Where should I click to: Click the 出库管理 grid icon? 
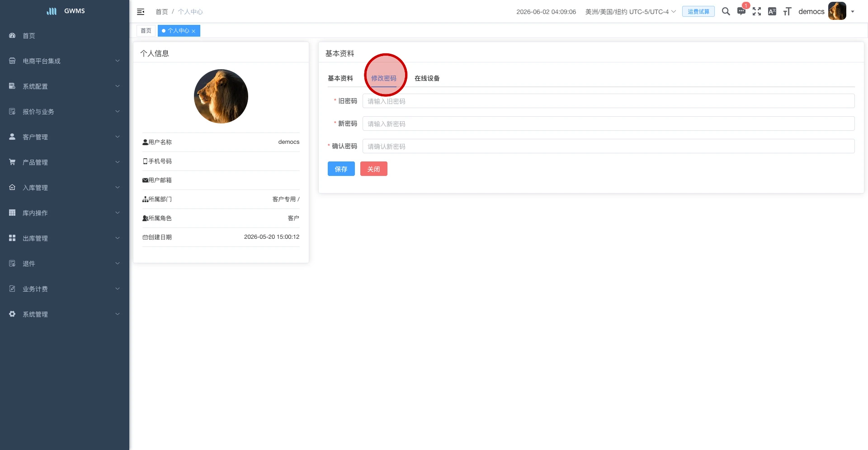click(12, 238)
